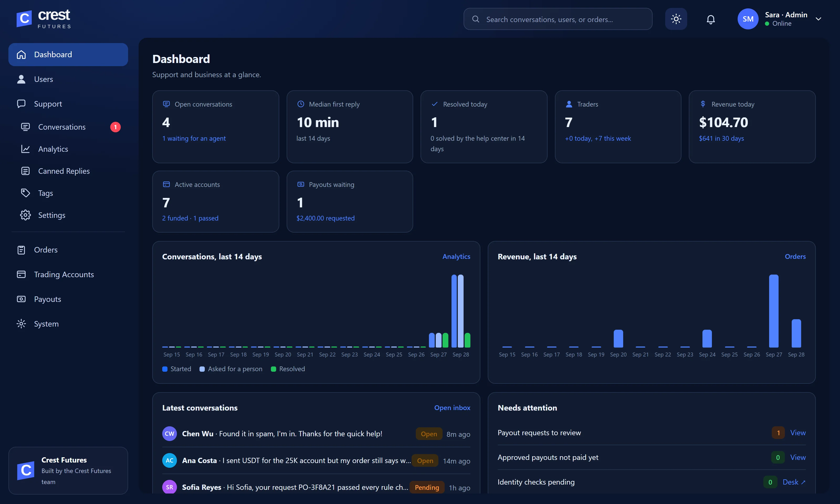
Task: Click the Open inbox link
Action: coord(452,408)
